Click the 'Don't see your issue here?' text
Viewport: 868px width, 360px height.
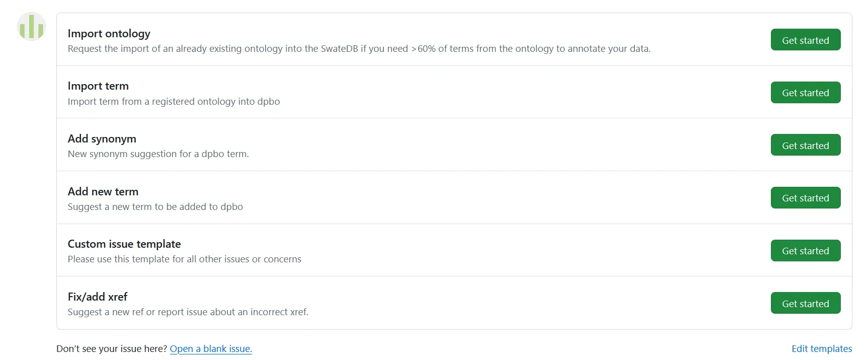[112, 348]
